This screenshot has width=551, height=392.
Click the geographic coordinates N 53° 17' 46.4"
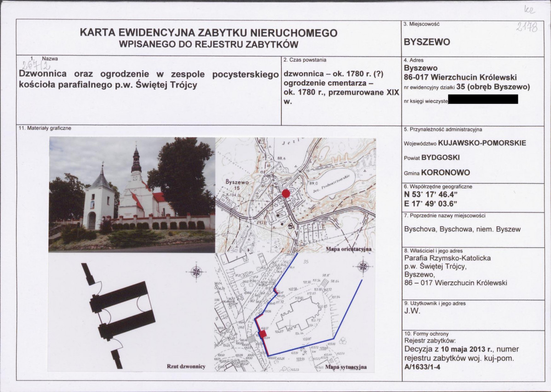click(x=431, y=194)
